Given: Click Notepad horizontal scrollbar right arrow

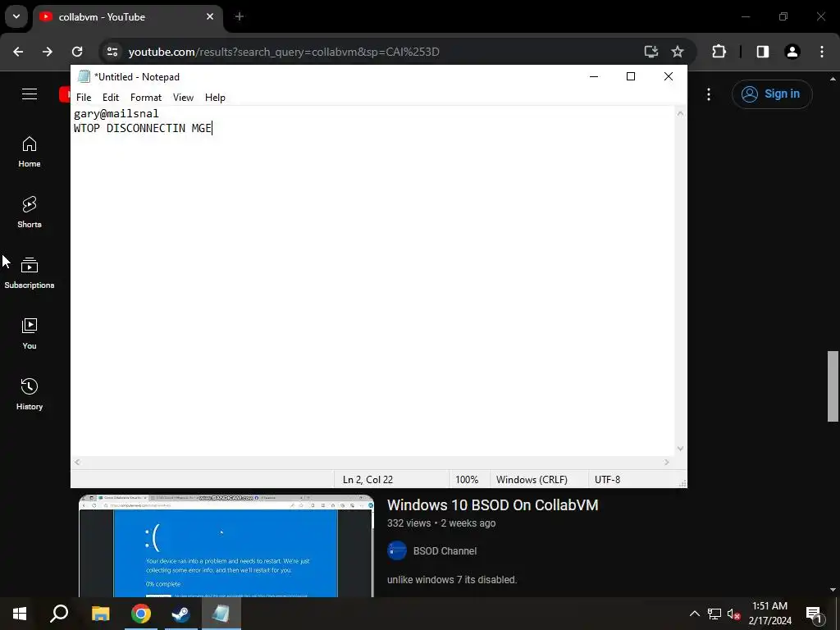Looking at the screenshot, I should coord(667,463).
